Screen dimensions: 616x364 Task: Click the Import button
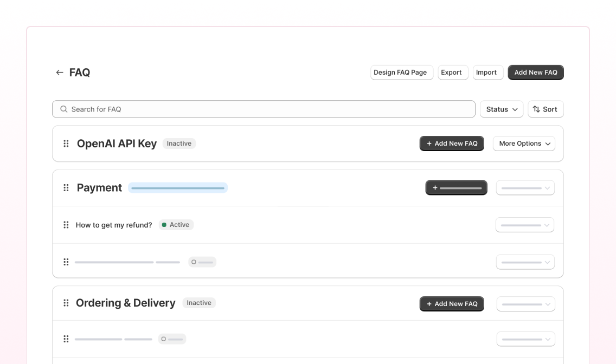tap(486, 73)
